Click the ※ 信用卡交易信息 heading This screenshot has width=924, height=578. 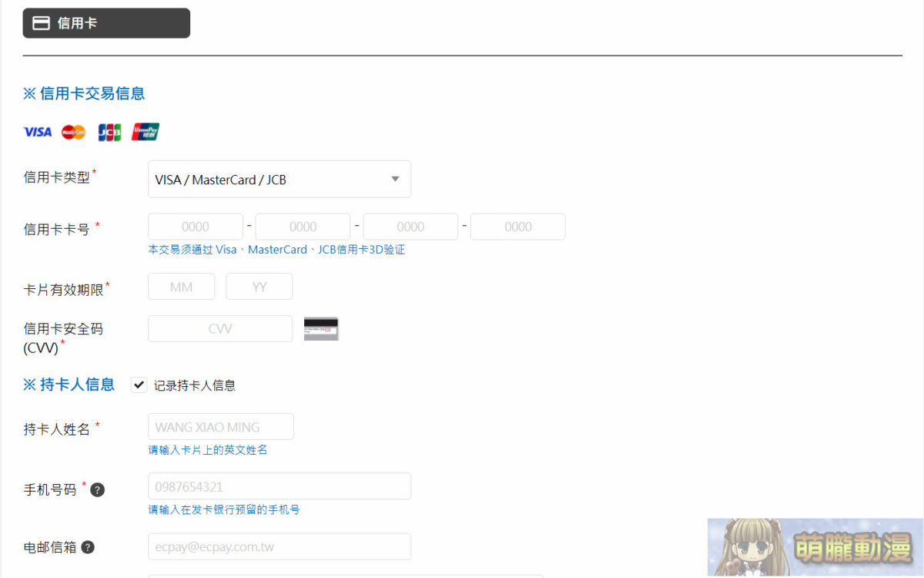(84, 94)
